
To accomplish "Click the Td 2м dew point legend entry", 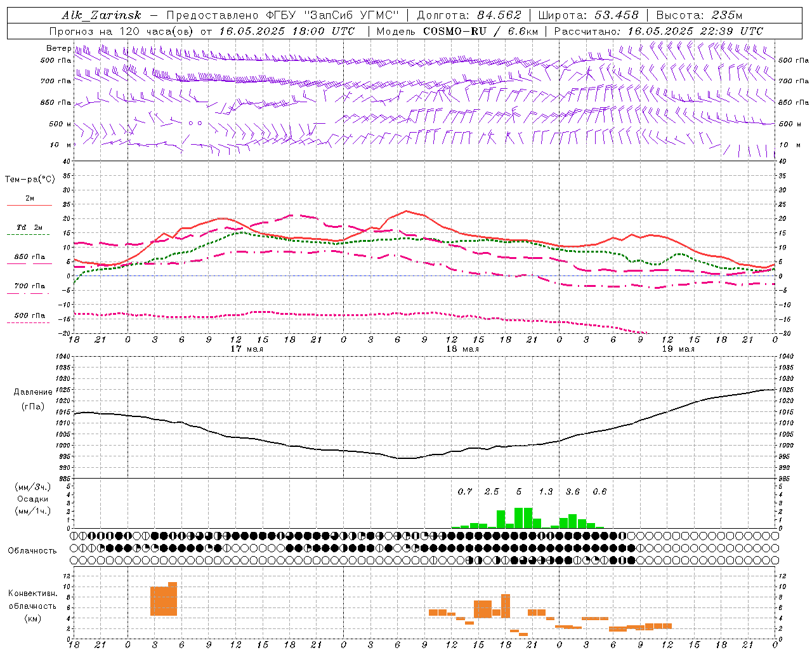I will tap(30, 227).
